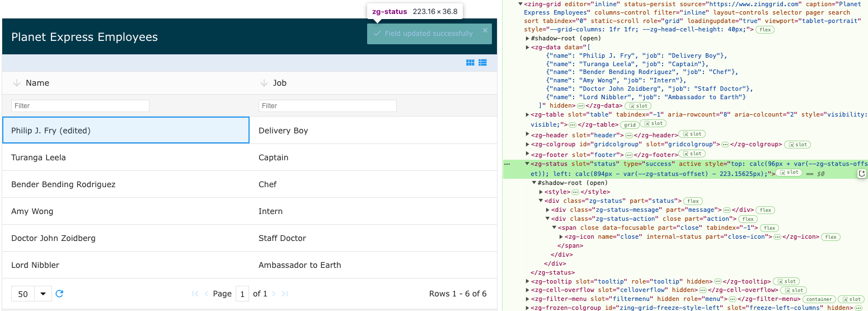
Task: Expand the zg-header node in DevTools
Action: click(527, 135)
